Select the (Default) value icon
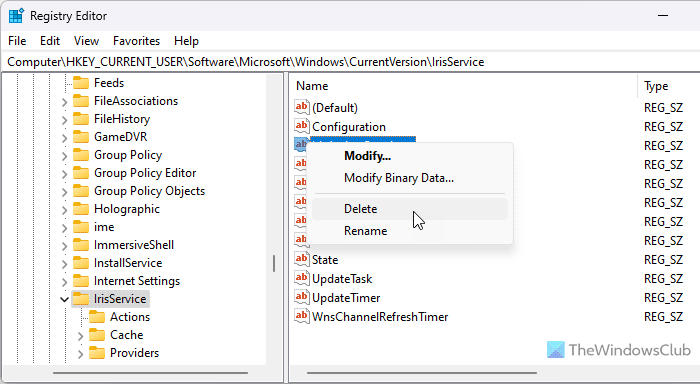The height and width of the screenshot is (384, 700). [x=302, y=107]
